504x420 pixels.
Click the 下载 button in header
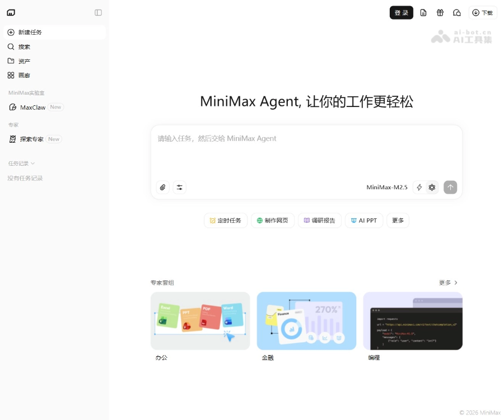pyautogui.click(x=482, y=12)
